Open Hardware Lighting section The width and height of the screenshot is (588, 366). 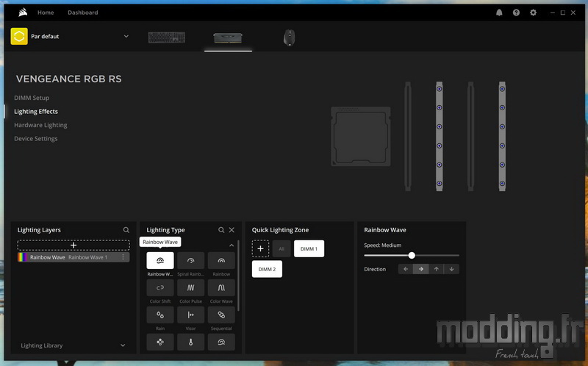click(x=40, y=125)
